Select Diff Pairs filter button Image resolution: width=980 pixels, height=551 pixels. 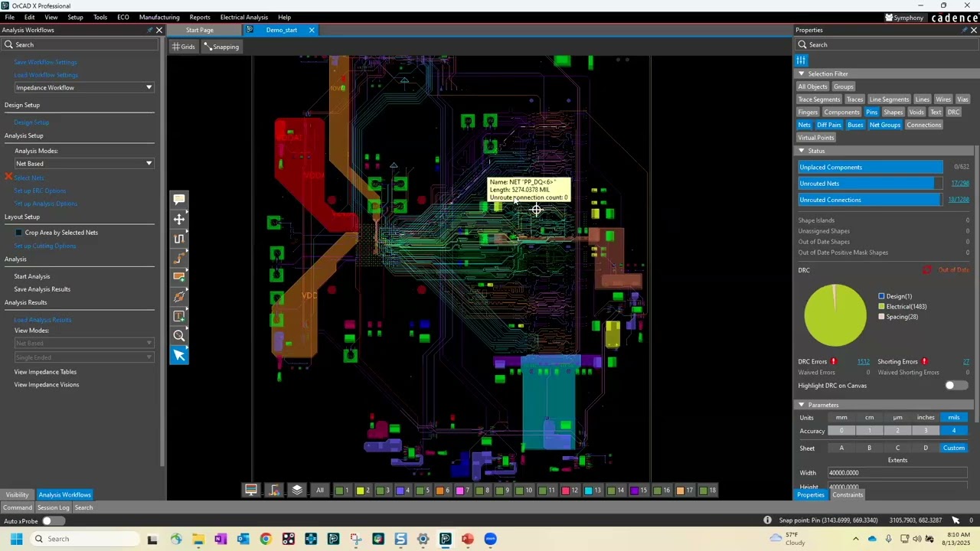[x=829, y=125]
